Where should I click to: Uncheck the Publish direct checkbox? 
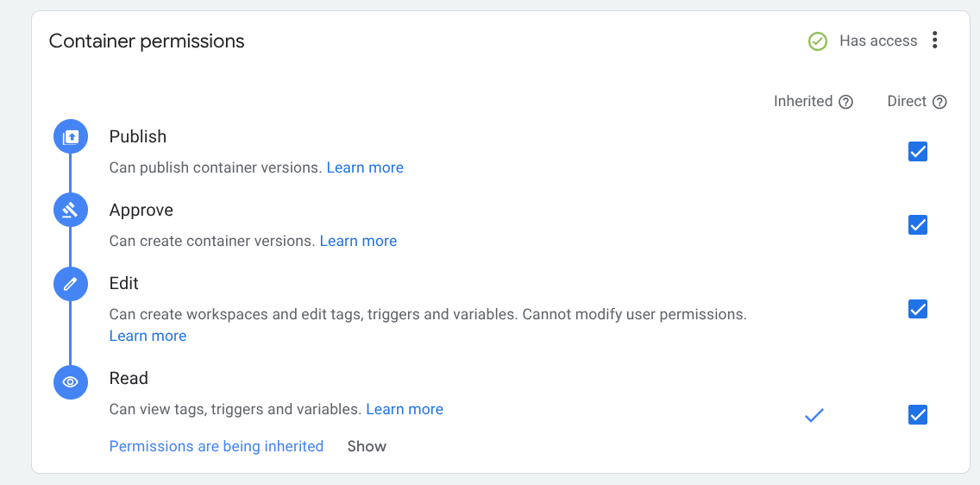point(918,151)
